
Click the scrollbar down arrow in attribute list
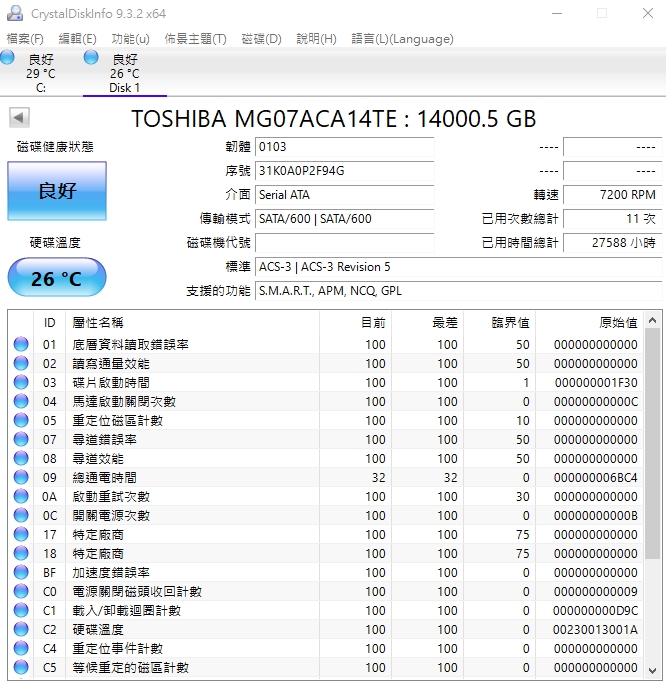click(652, 670)
